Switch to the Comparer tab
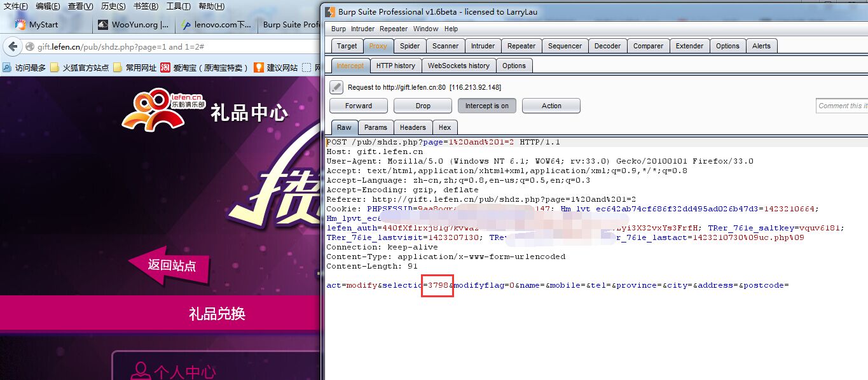 [x=648, y=46]
